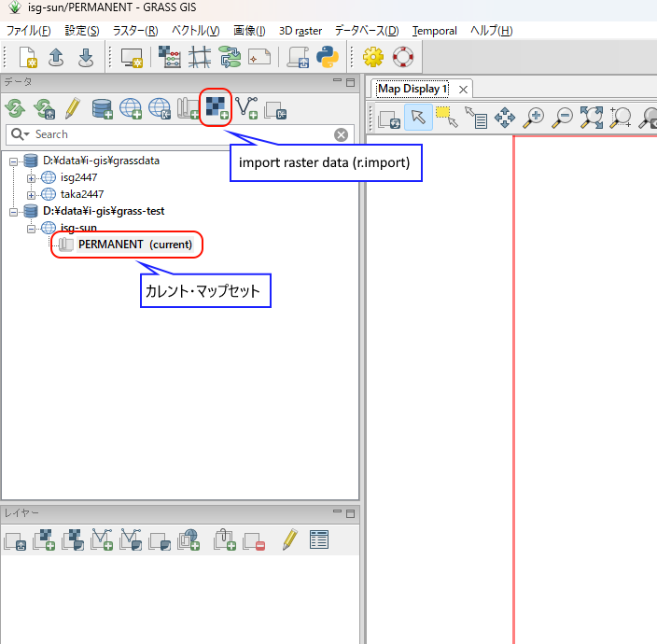The width and height of the screenshot is (657, 644).
Task: Open the ヘルプ(H) menu
Action: pos(492,31)
